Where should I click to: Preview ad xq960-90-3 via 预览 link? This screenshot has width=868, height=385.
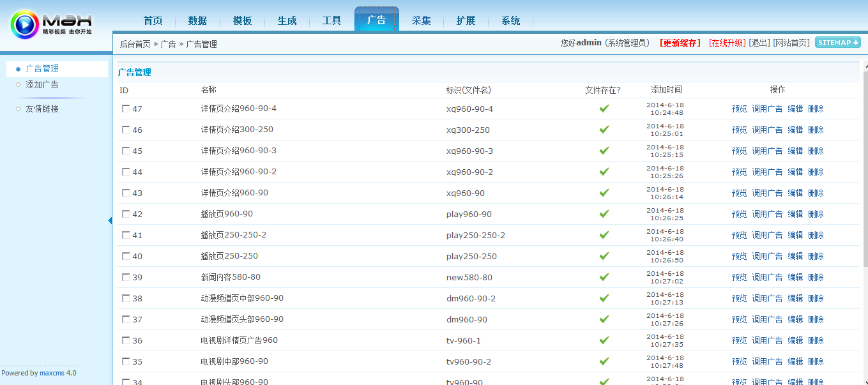point(738,151)
